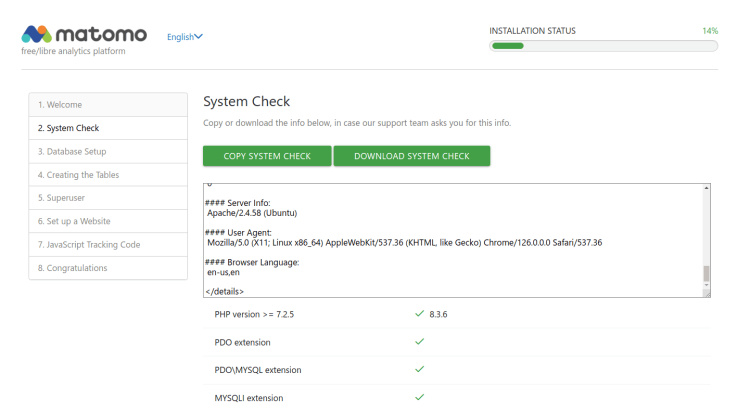Click the text area scrollbar thumb
This screenshot has height=411, width=750.
tap(707, 274)
